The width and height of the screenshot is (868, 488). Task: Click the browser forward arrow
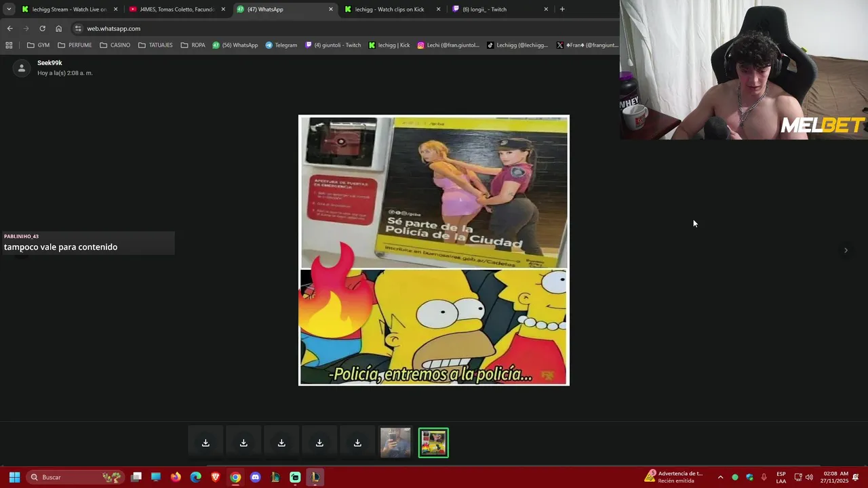click(26, 28)
